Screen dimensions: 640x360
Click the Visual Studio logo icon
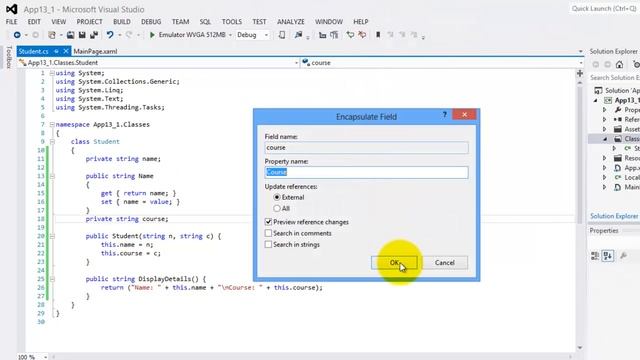(11, 9)
